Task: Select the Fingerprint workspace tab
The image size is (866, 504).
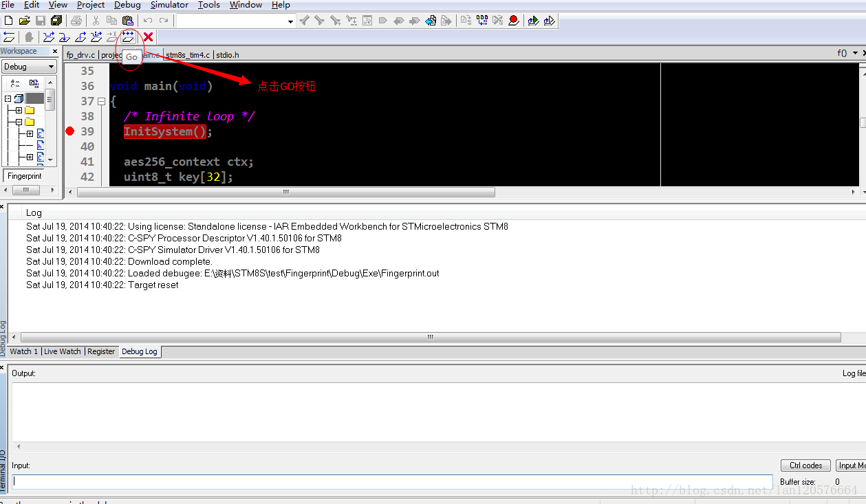Action: pyautogui.click(x=25, y=176)
